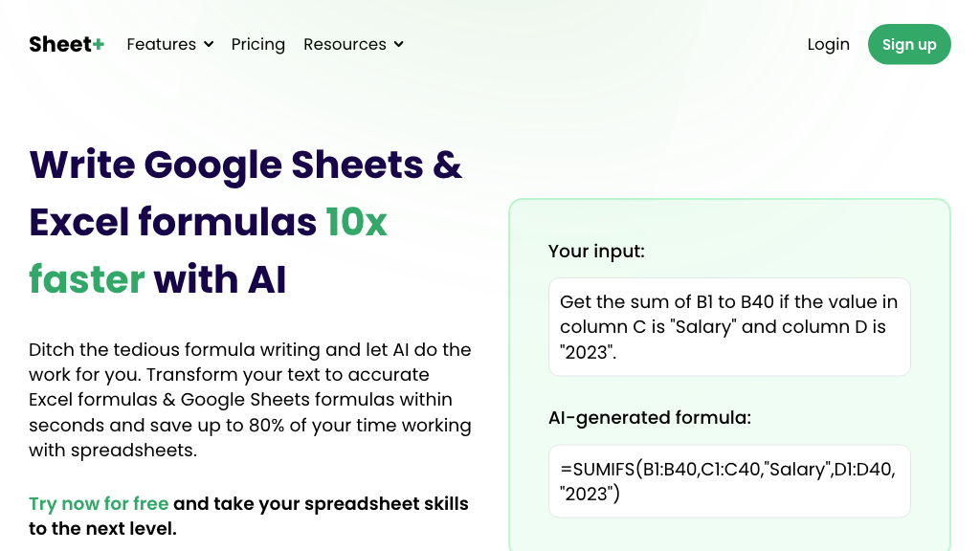This screenshot has width=980, height=551.
Task: Click the green plus in the Sheet+ logo
Action: coord(97,42)
